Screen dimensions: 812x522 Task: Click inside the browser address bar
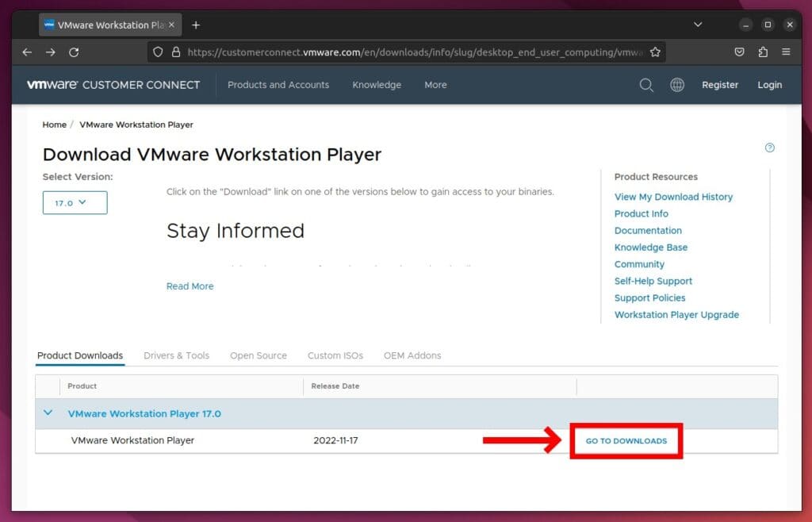tap(396, 51)
